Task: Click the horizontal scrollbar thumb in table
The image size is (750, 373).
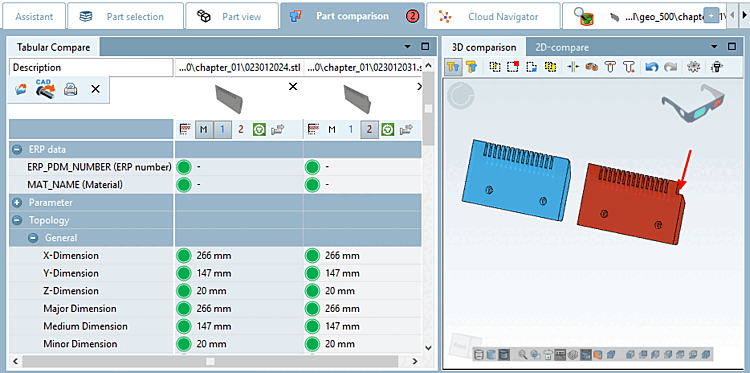Action: click(210, 362)
